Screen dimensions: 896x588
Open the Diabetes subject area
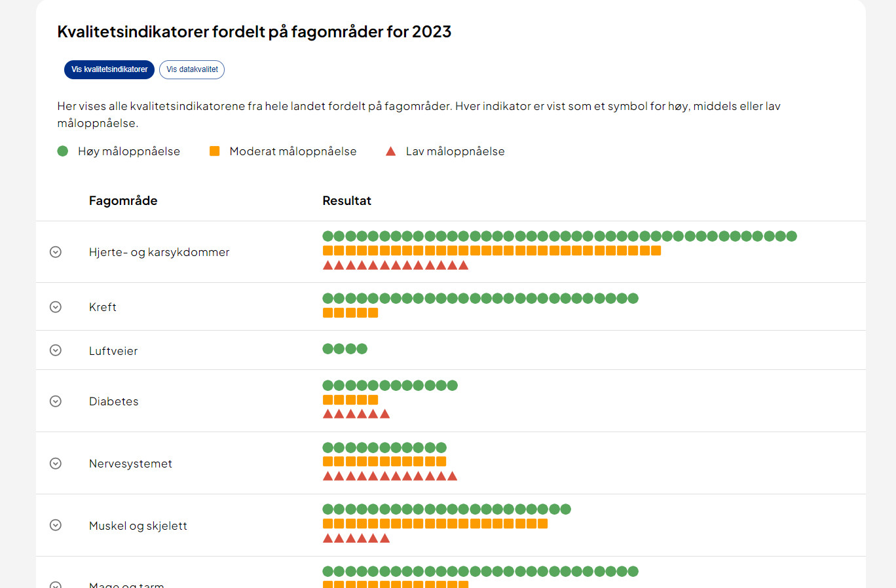point(114,401)
